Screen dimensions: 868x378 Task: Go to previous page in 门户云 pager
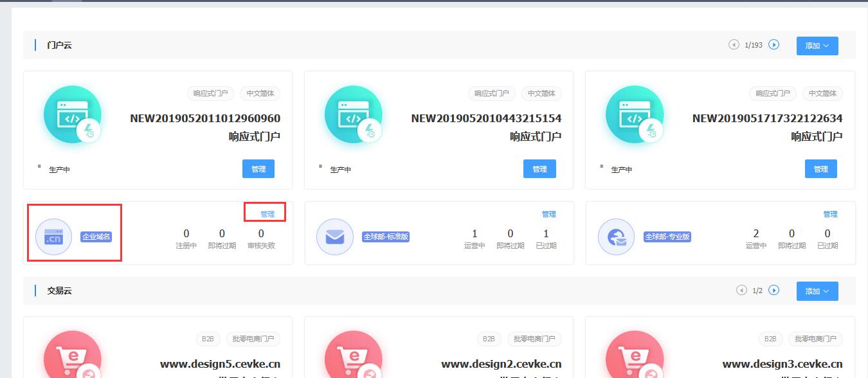(x=734, y=44)
